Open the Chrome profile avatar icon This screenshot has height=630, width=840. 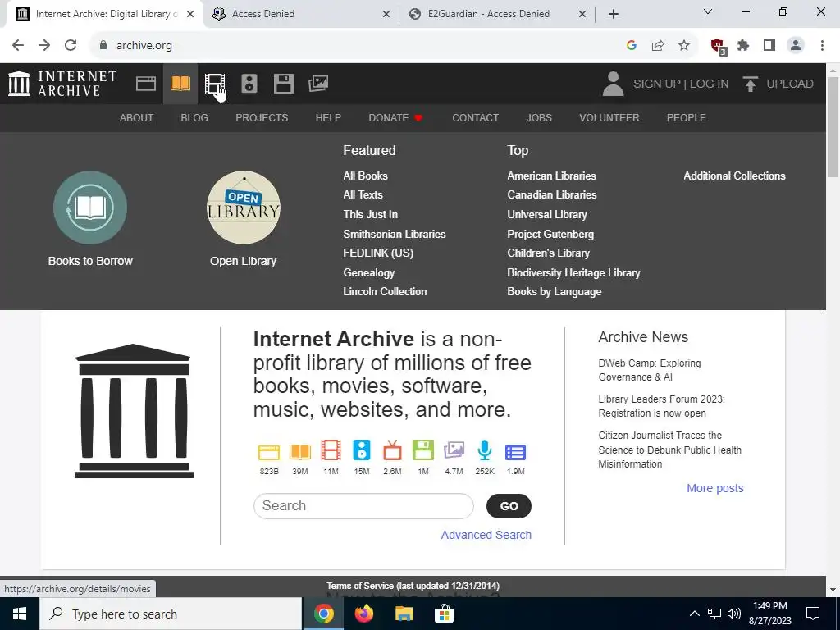[x=796, y=46]
